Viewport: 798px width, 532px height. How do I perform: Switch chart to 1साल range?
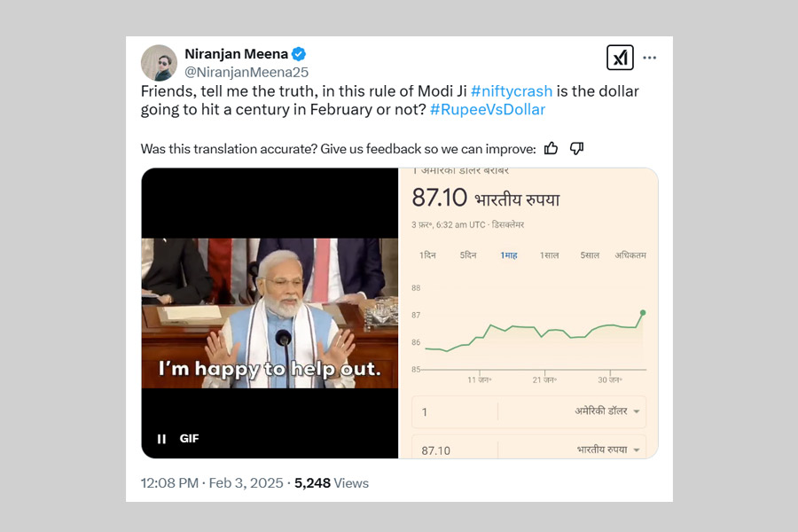[549, 255]
